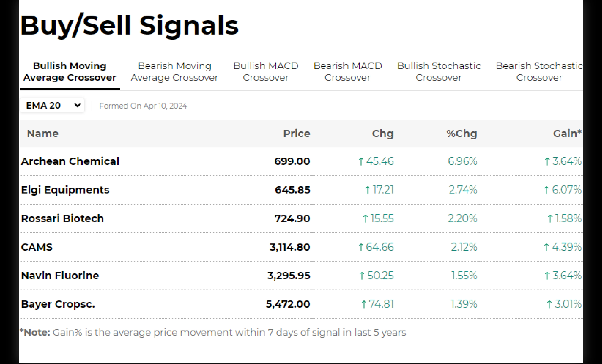Open the Bayer Cropsc. stock link
Image resolution: width=602 pixels, height=364 pixels.
(x=58, y=304)
